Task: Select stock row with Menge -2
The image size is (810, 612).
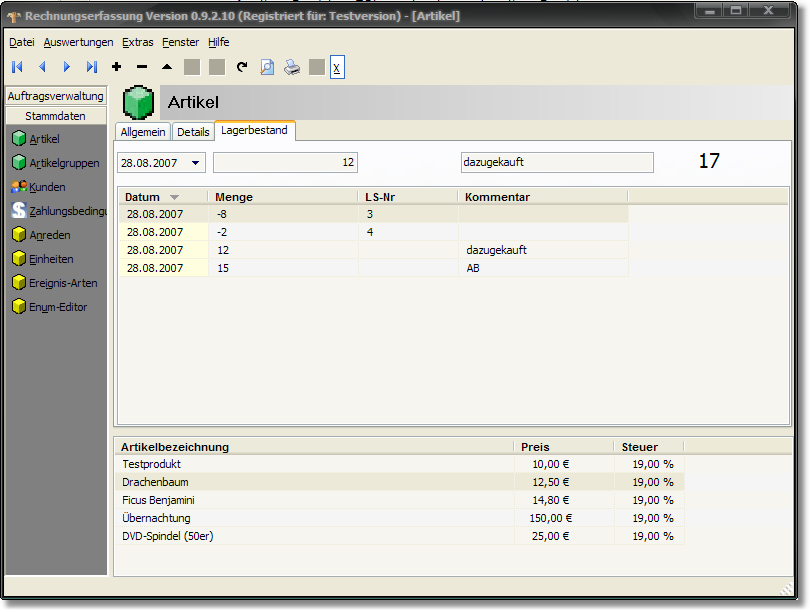Action: pos(374,232)
